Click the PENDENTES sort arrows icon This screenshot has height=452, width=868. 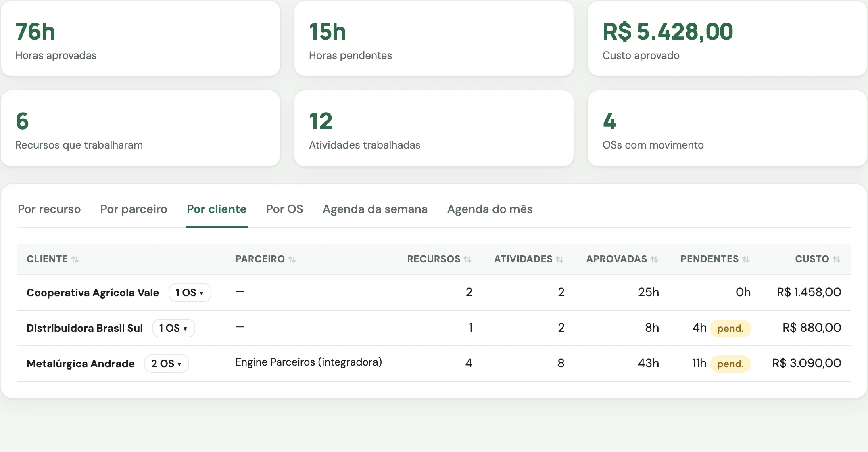746,259
